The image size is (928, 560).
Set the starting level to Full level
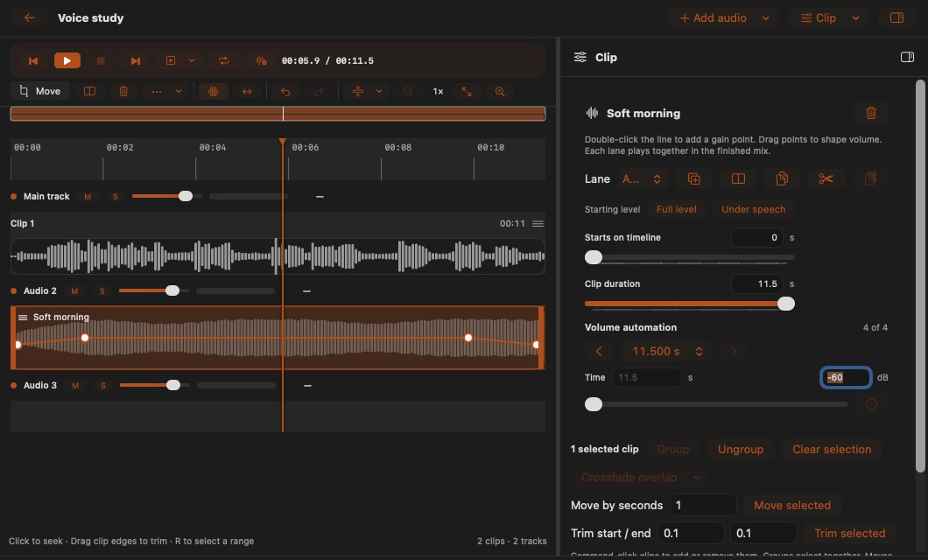pyautogui.click(x=676, y=209)
